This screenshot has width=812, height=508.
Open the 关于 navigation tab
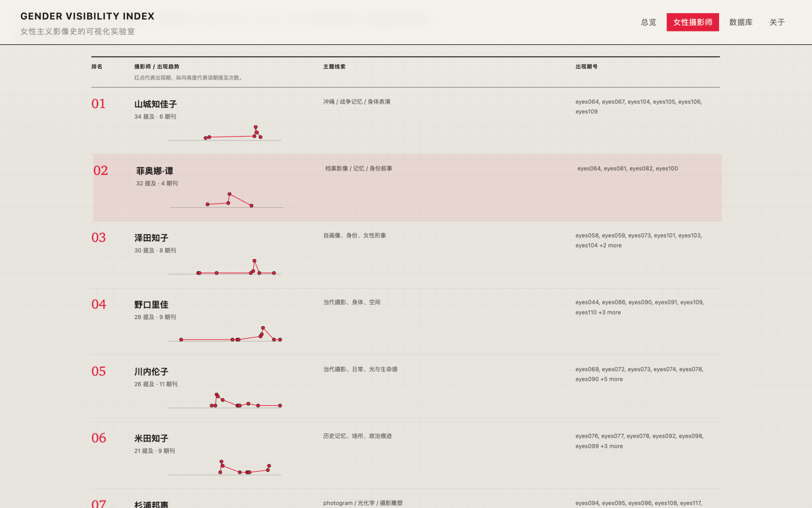point(777,22)
